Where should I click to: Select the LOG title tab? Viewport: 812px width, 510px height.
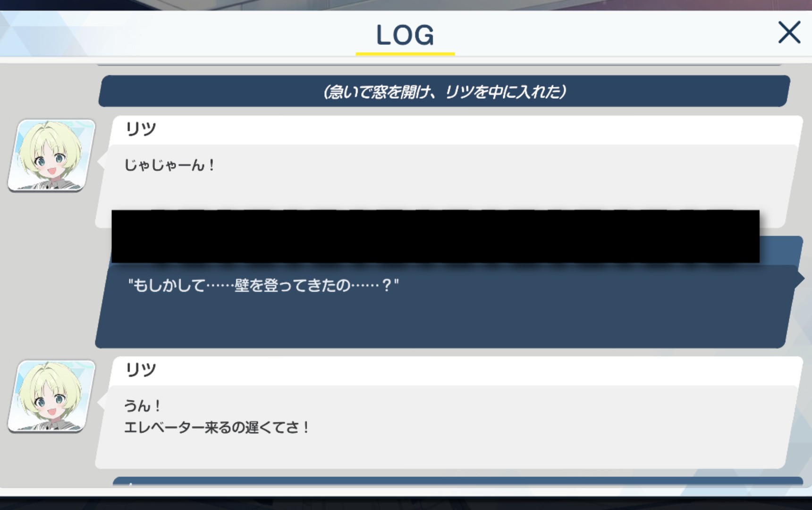[405, 35]
